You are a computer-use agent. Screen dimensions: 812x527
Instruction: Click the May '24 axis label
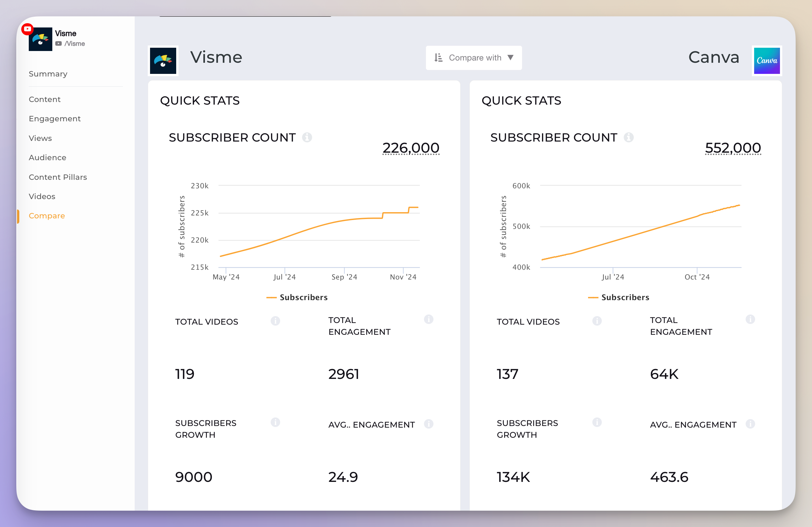226,277
